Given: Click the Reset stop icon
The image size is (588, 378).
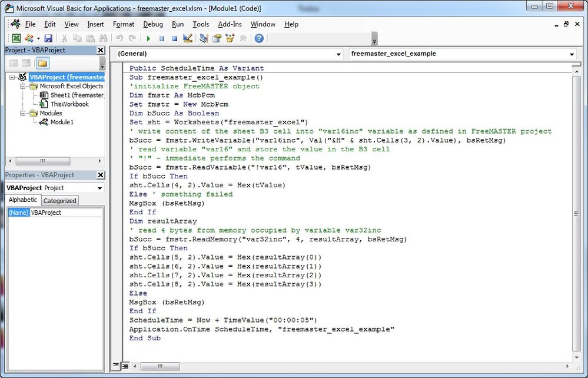Looking at the screenshot, I should click(x=174, y=38).
